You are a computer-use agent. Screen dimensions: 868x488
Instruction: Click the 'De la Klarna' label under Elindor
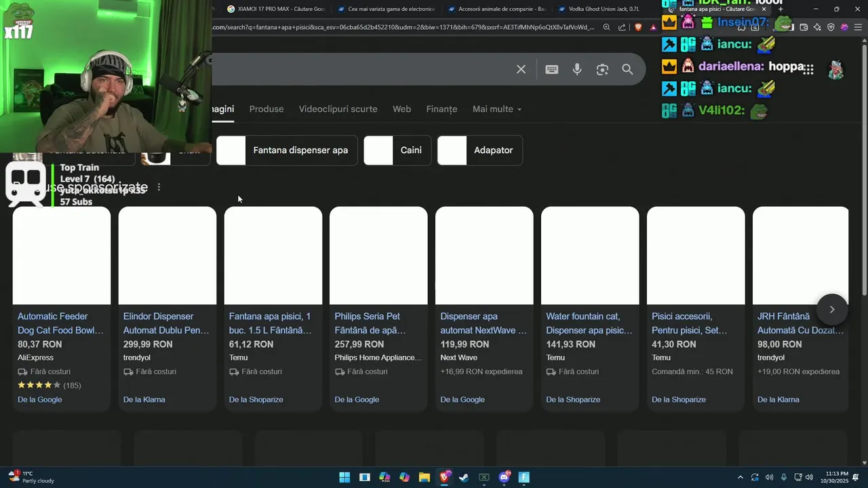click(x=144, y=400)
